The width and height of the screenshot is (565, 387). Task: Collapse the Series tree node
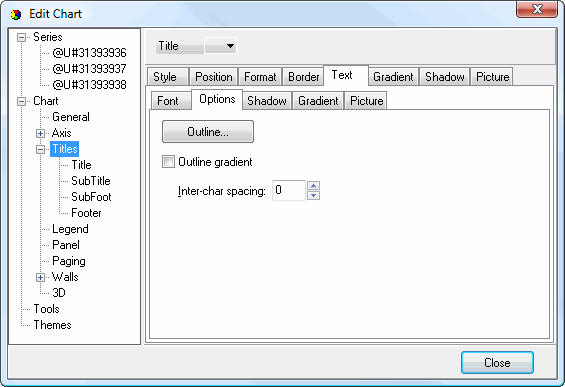[22, 37]
